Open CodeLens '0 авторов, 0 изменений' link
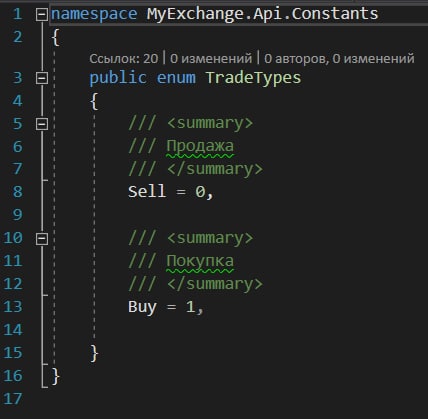The image size is (428, 419). click(339, 59)
